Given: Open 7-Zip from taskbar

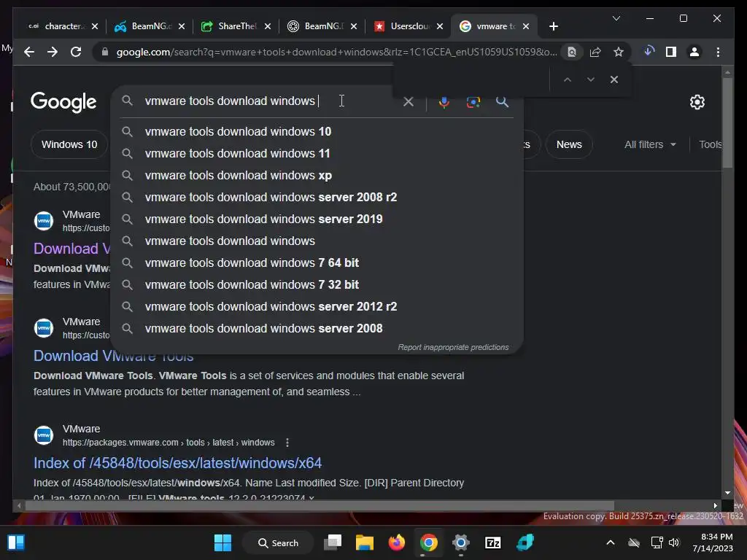Looking at the screenshot, I should [x=492, y=542].
